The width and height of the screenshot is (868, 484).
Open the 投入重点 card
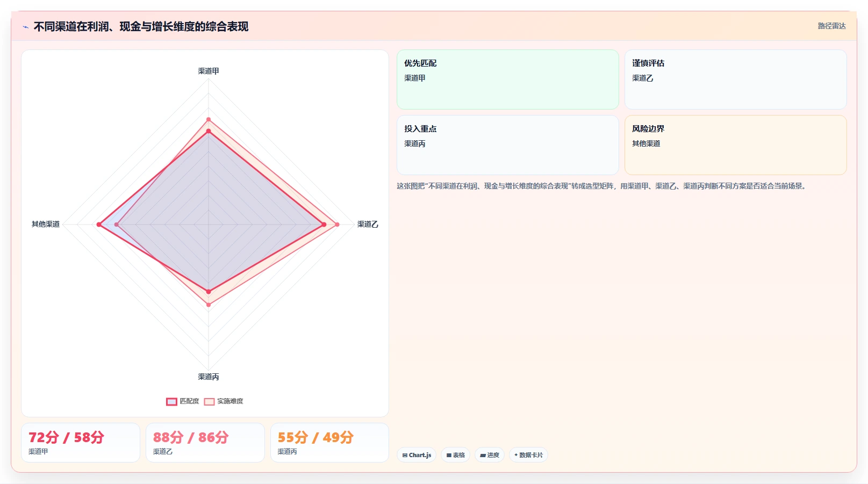tap(507, 145)
